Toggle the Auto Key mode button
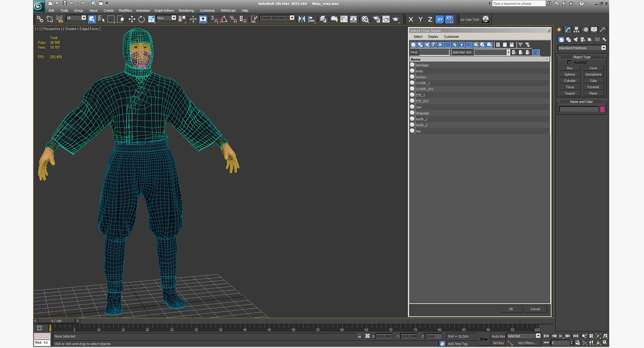 (498, 336)
